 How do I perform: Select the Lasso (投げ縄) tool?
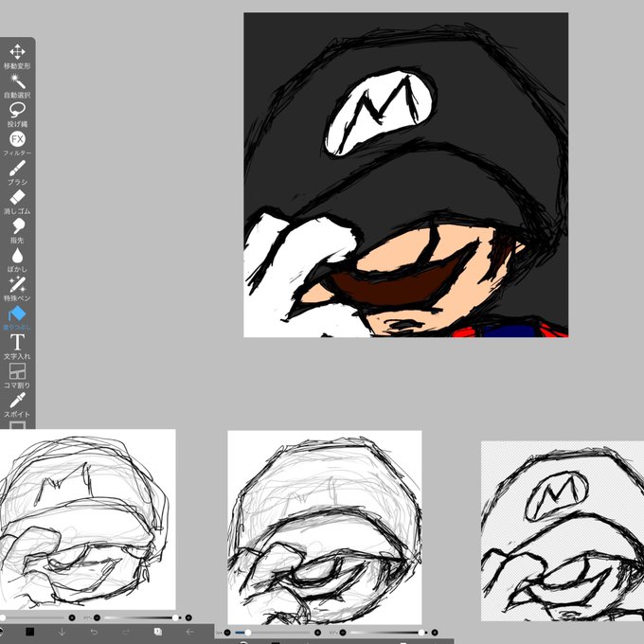pyautogui.click(x=17, y=115)
